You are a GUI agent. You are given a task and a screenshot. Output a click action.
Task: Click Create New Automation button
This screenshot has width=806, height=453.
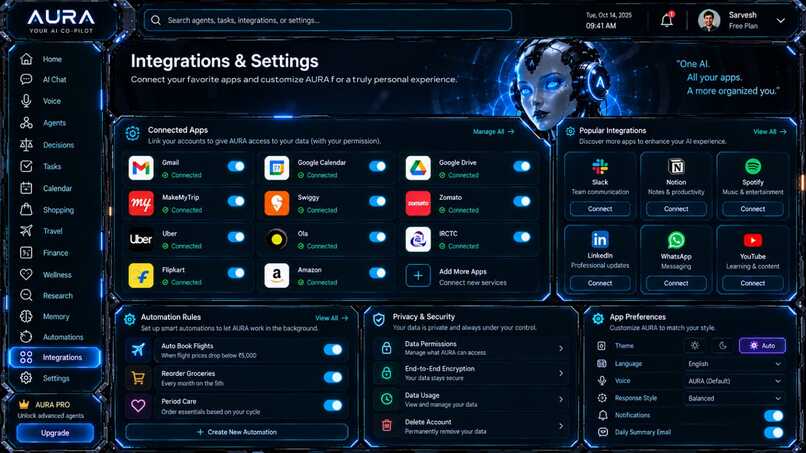click(x=237, y=432)
